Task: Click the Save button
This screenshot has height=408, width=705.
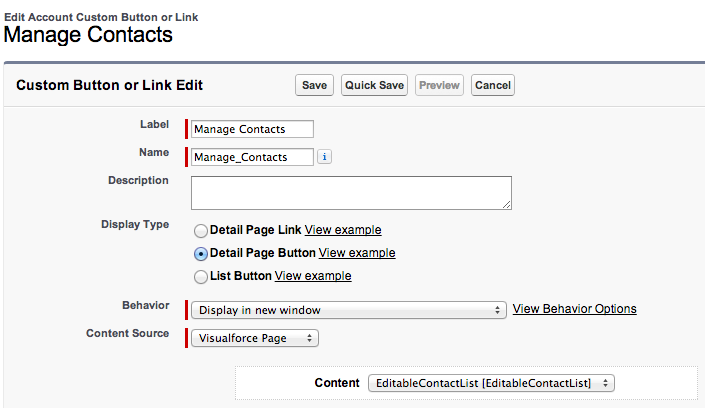Action: (x=314, y=85)
